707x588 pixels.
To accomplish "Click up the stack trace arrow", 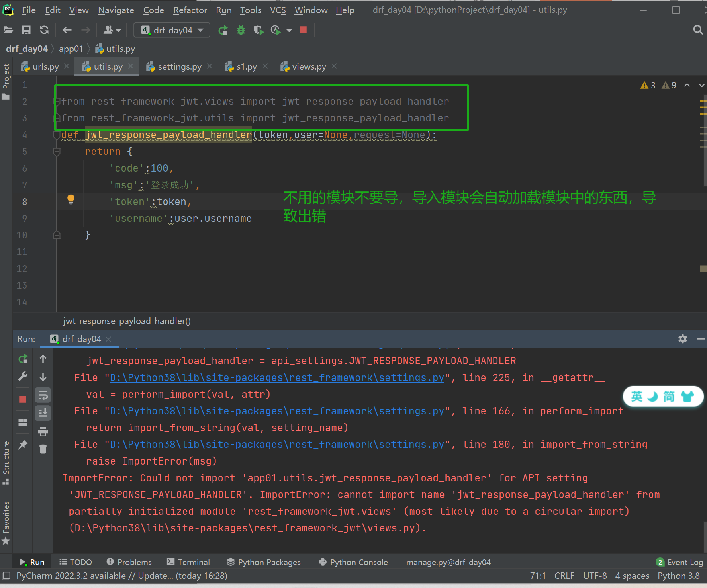I will (43, 359).
